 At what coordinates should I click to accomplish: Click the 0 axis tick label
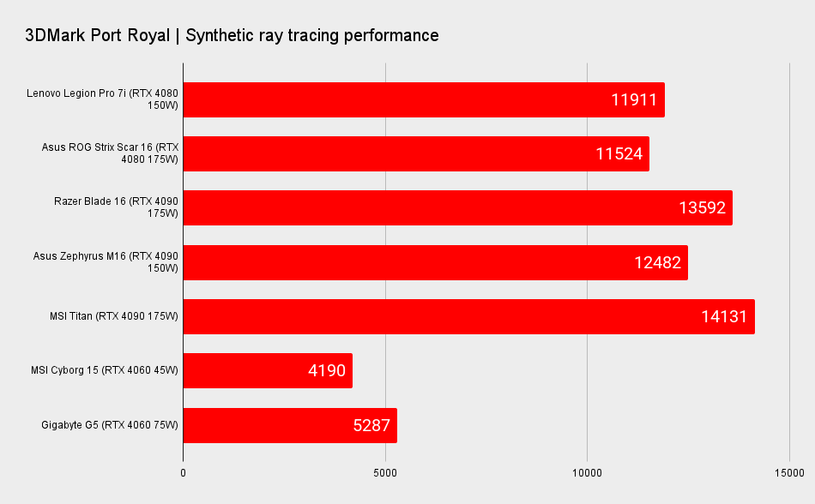(x=183, y=473)
